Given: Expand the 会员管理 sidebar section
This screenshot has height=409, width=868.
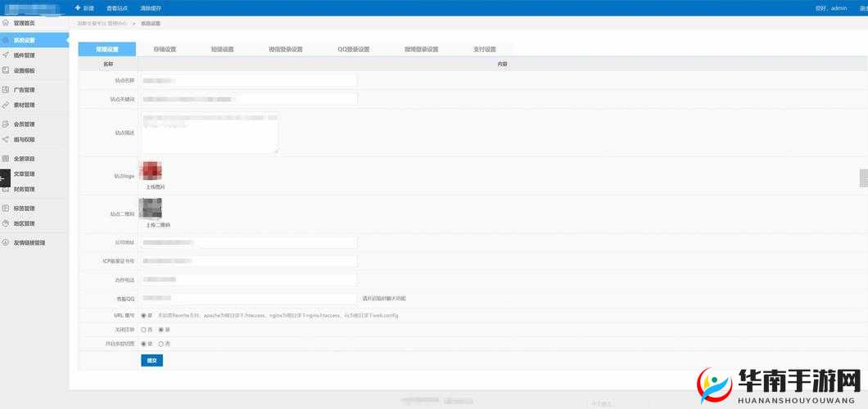Looking at the screenshot, I should tap(24, 124).
